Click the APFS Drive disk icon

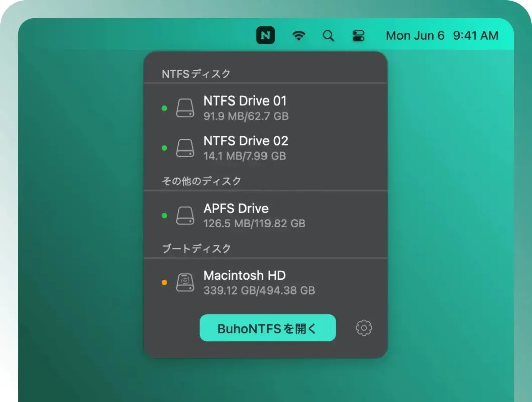[x=185, y=215]
